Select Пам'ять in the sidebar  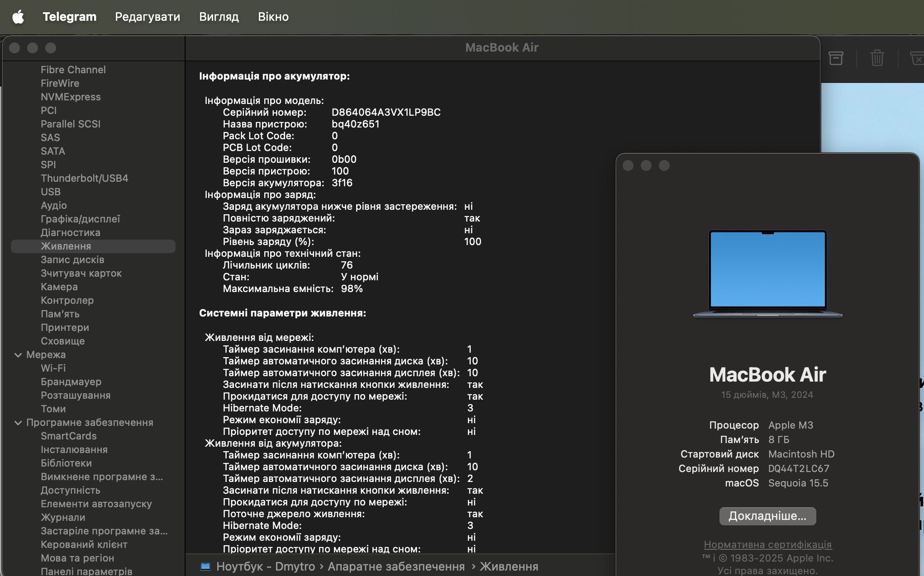coord(60,314)
